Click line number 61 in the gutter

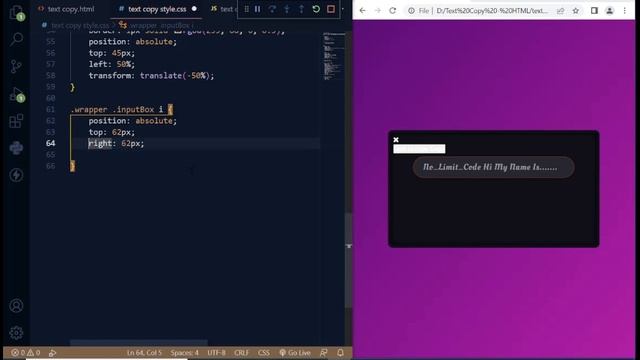click(x=50, y=109)
